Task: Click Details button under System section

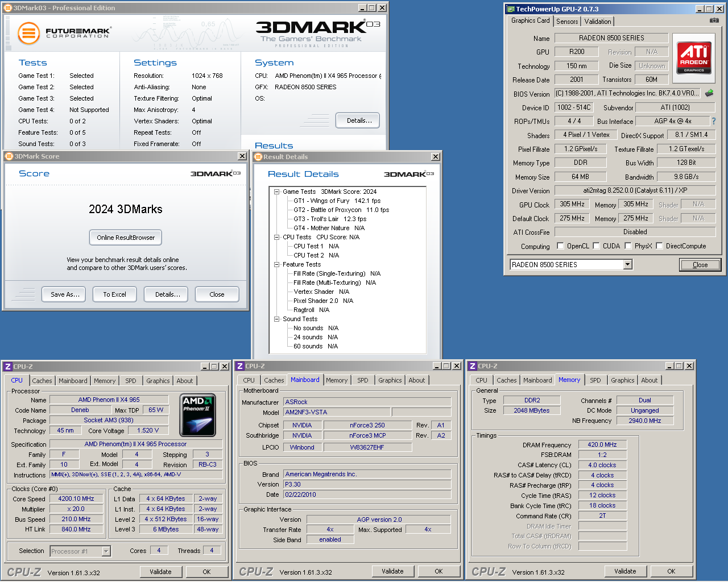Action: [358, 120]
